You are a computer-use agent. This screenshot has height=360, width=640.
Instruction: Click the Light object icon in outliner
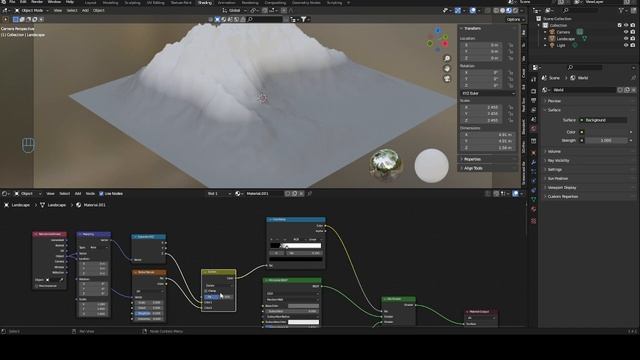(x=552, y=45)
